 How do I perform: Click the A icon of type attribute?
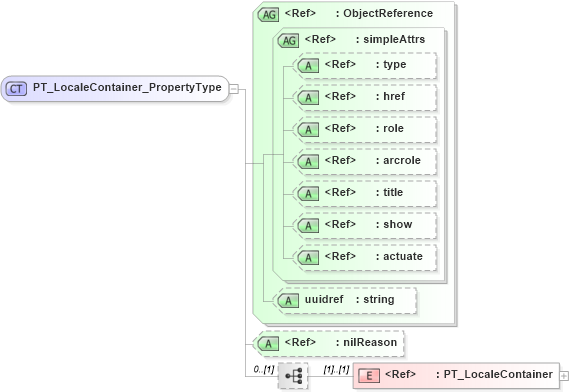[x=308, y=66]
